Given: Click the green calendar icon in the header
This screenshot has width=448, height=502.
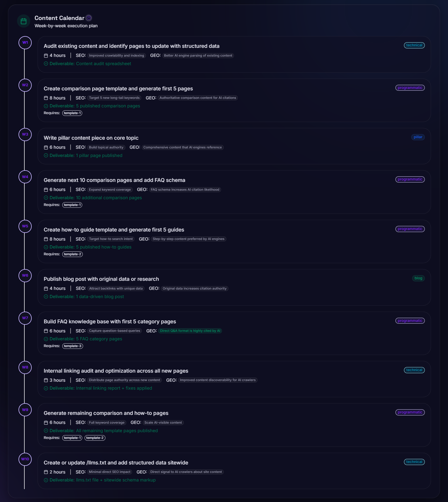Looking at the screenshot, I should tap(24, 21).
